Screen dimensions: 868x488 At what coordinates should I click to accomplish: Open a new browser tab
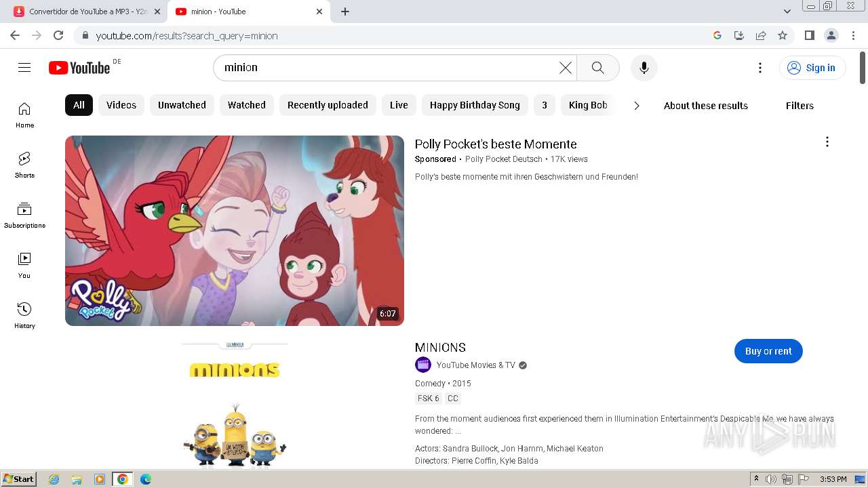(x=345, y=12)
